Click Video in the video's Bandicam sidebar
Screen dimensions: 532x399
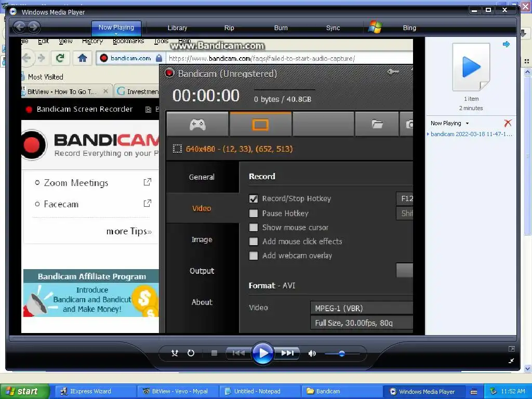point(202,208)
